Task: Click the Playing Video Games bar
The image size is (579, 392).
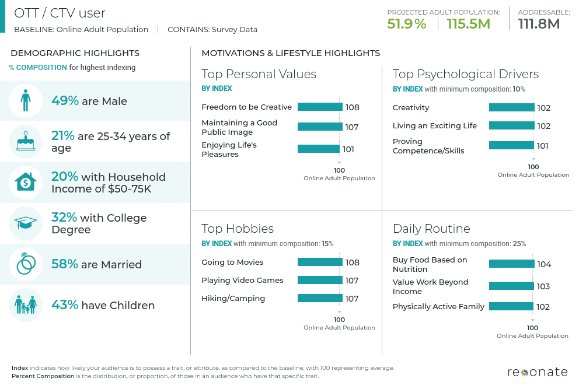Action: [320, 280]
